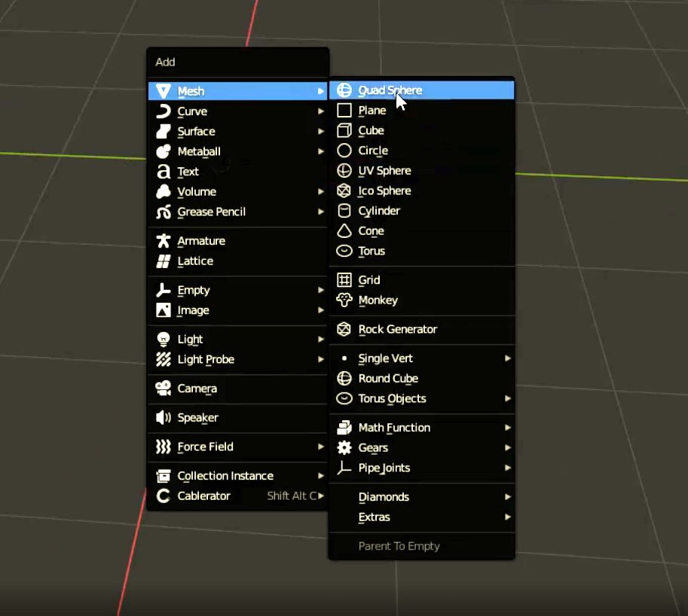Expand the Extras submenu arrow
The height and width of the screenshot is (616, 688).
coord(508,517)
